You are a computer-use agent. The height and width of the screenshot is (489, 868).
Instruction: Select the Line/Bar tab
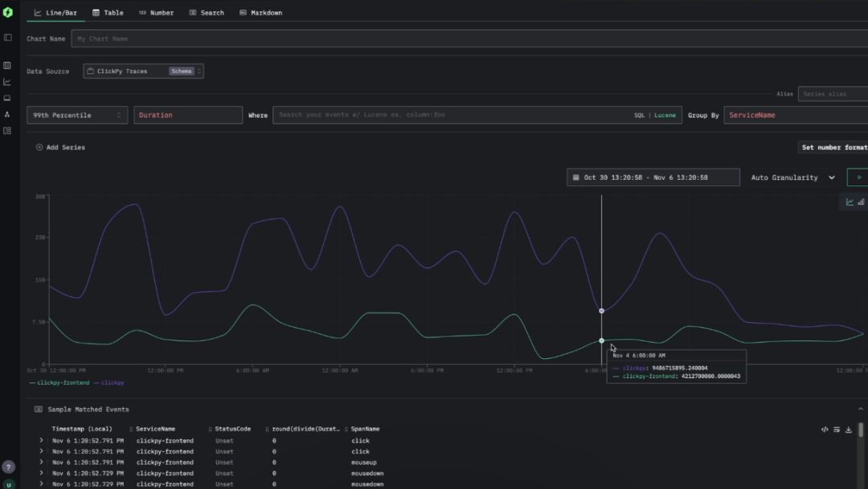tap(55, 12)
